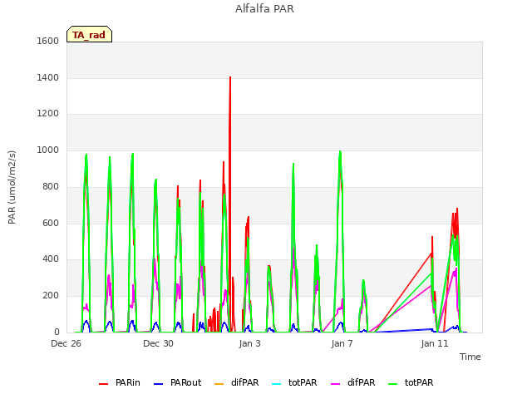The height and width of the screenshot is (399, 532).
Task: Click the 1200 y-axis tick label
Action: (48, 114)
